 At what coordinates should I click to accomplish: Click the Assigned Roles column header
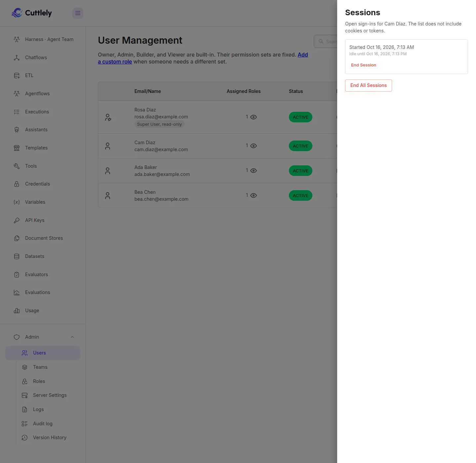(x=244, y=91)
